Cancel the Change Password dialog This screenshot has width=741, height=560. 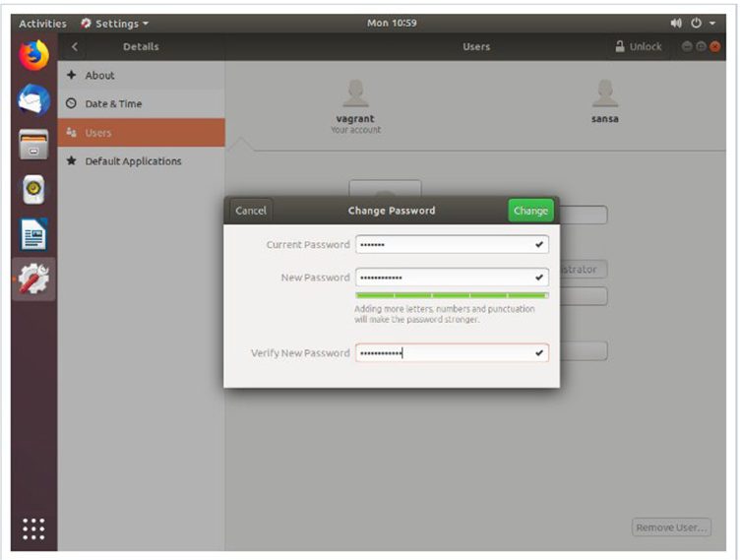pos(251,211)
